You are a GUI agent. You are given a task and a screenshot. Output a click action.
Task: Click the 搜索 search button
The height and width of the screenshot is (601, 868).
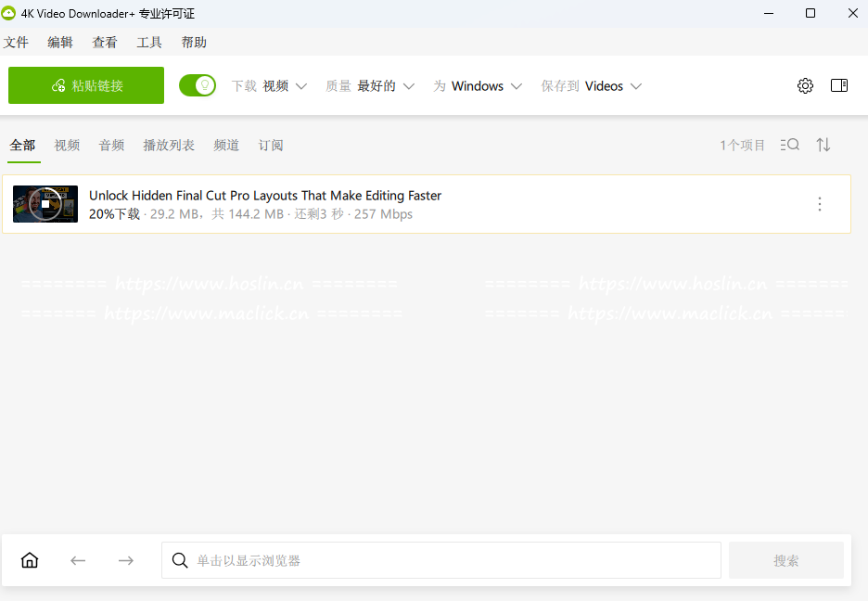[786, 560]
